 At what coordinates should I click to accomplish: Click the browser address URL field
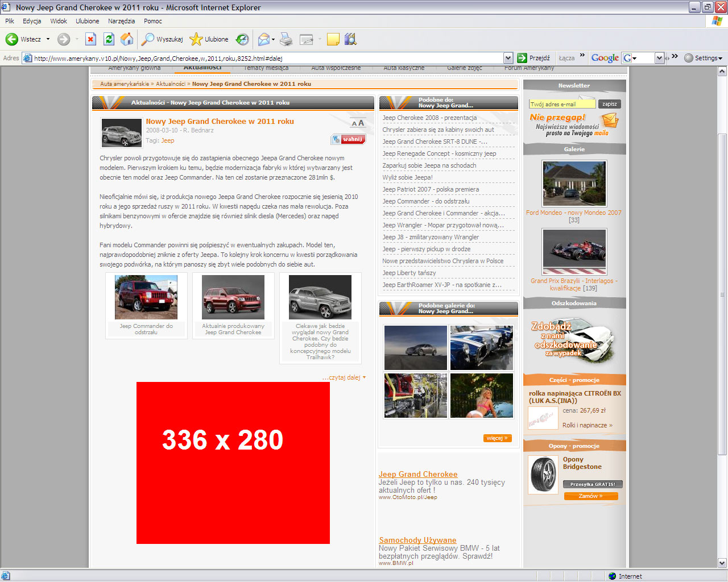tap(268, 58)
